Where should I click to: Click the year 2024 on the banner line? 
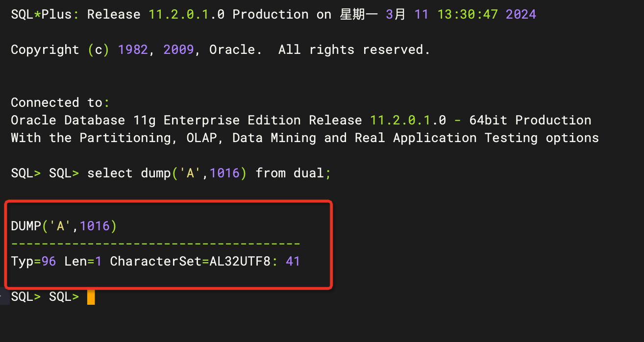pyautogui.click(x=521, y=14)
